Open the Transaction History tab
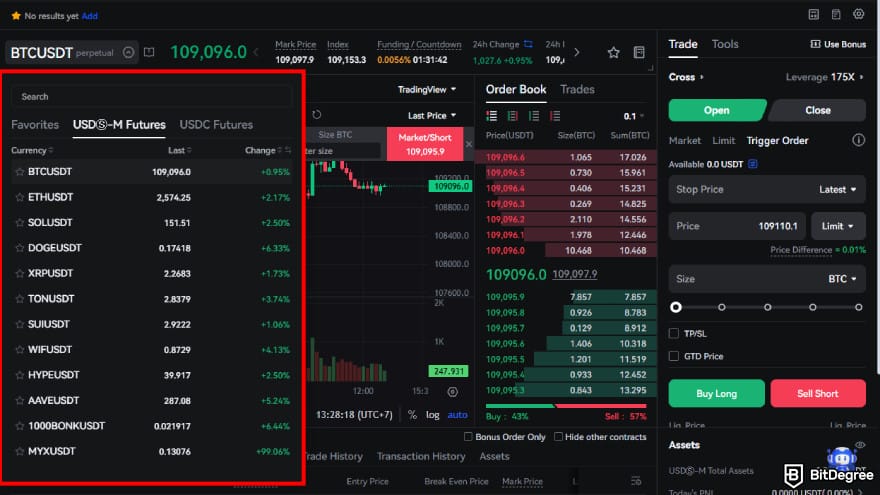 [421, 457]
